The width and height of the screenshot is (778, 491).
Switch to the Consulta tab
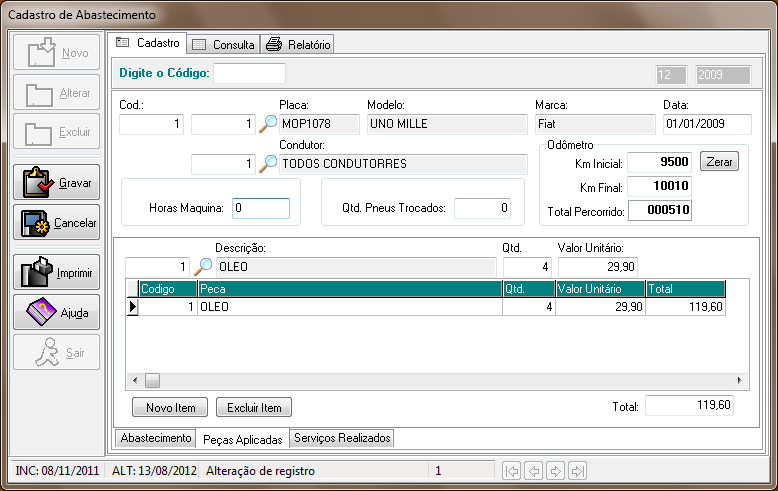click(x=223, y=44)
